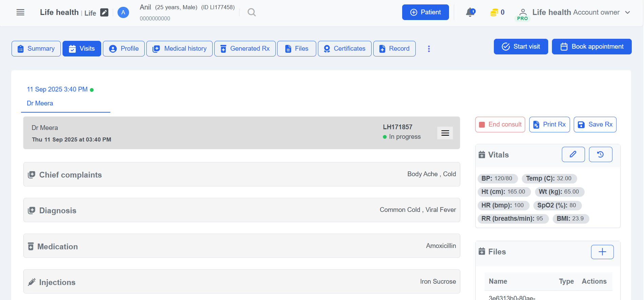Image resolution: width=644 pixels, height=300 pixels.
Task: Expand the account owner dropdown
Action: click(627, 13)
